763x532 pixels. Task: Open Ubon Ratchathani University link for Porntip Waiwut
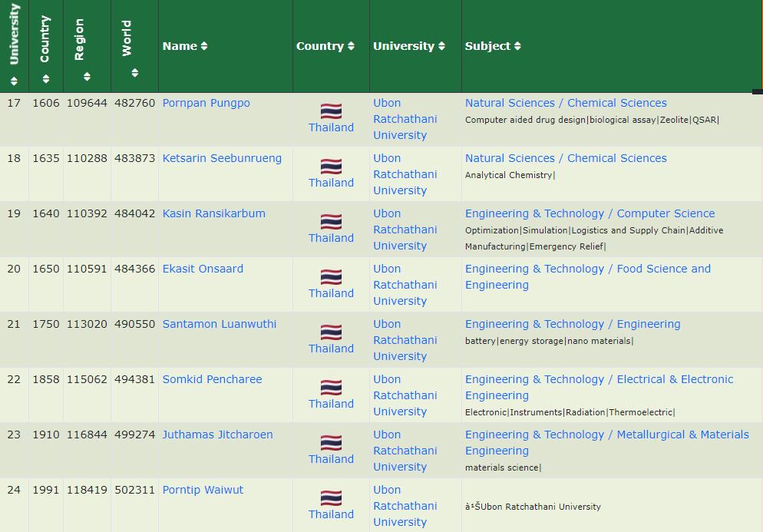(405, 506)
